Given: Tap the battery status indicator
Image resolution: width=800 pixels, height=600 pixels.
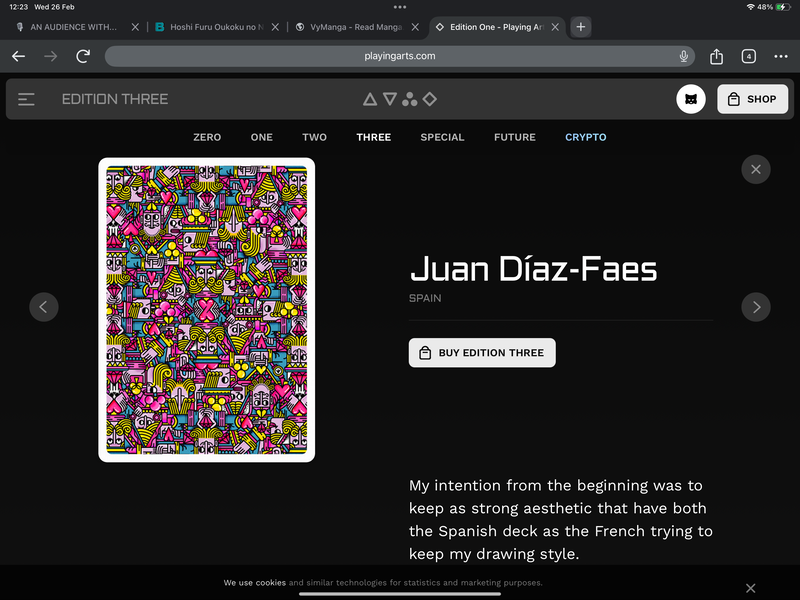Looking at the screenshot, I should tap(783, 7).
